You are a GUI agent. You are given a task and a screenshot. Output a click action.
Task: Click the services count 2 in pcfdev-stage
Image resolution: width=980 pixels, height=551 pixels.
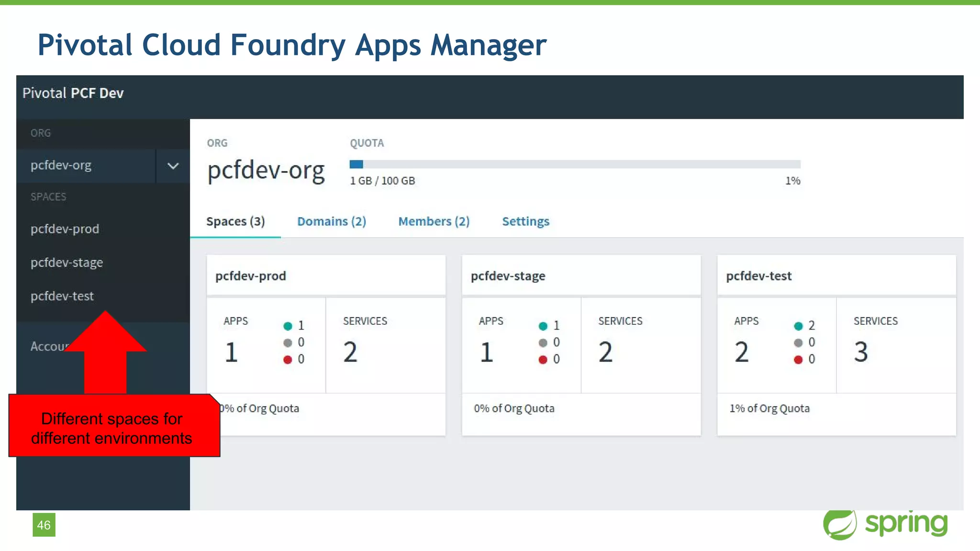tap(606, 353)
